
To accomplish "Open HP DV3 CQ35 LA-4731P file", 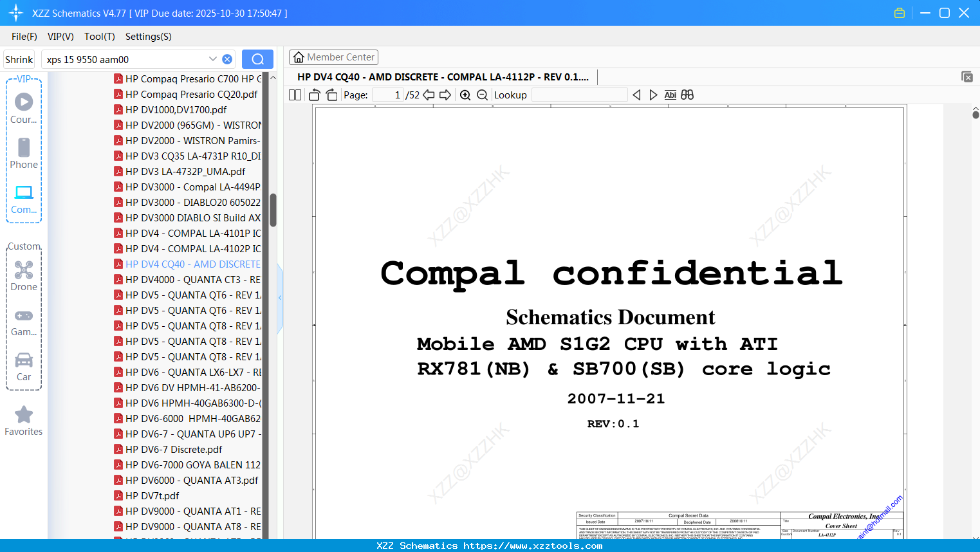I will 187,156.
